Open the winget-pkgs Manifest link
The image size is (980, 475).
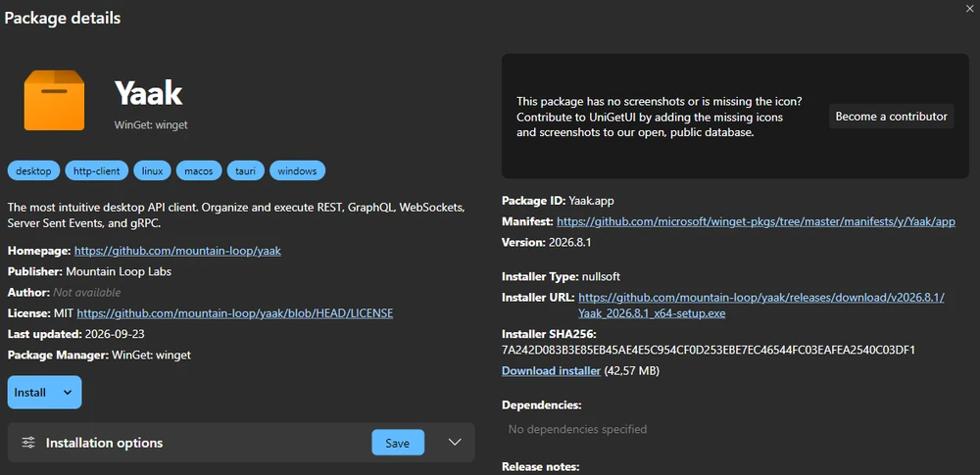[x=756, y=221]
